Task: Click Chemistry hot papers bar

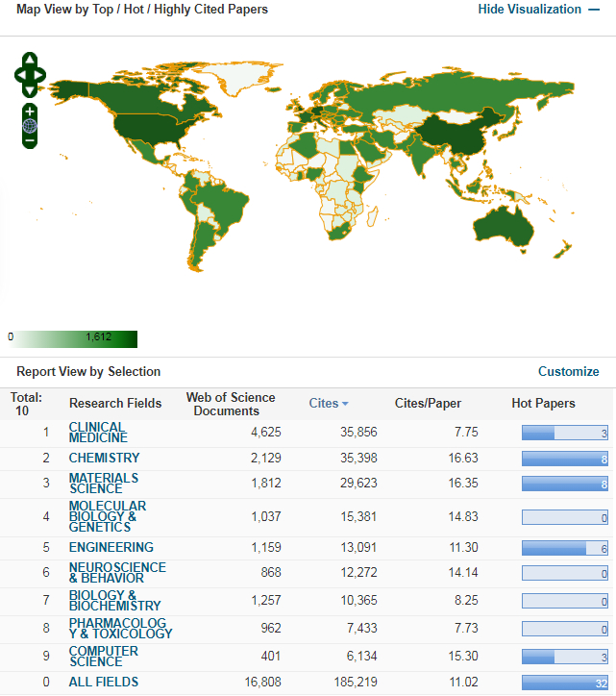Action: (565, 459)
